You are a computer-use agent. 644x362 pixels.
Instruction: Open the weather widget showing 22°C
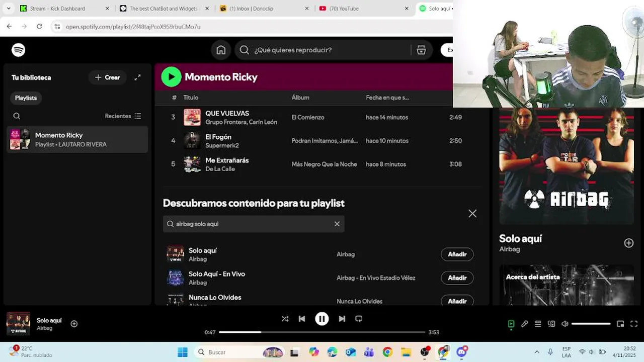point(30,351)
